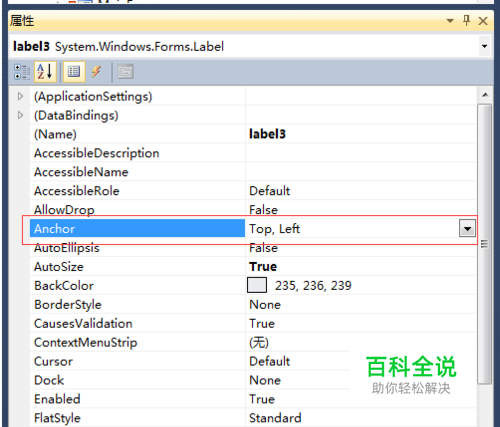Click the scrollbar up arrow

485,95
